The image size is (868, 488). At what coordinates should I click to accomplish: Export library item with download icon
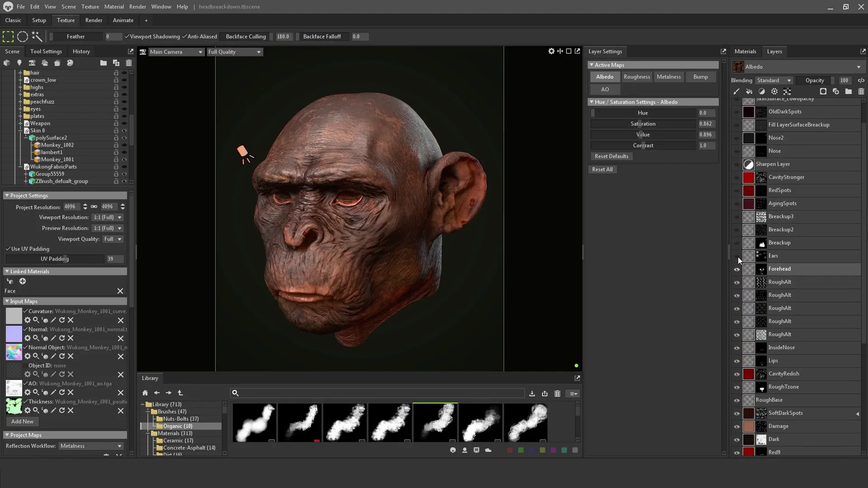point(532,394)
